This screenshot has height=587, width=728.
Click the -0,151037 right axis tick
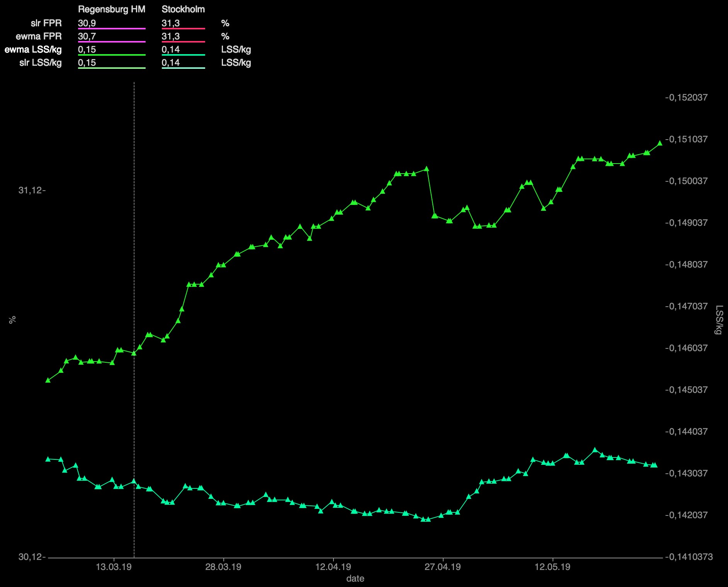pyautogui.click(x=686, y=139)
